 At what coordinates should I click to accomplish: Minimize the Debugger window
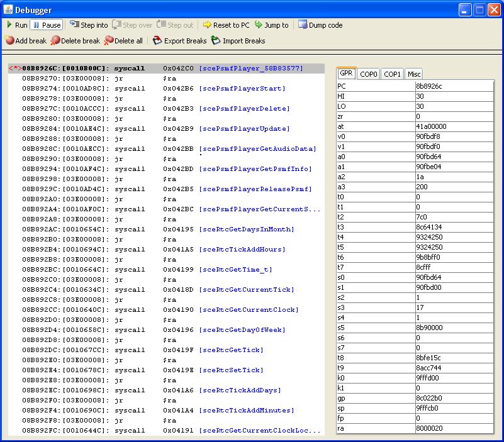pyautogui.click(x=464, y=10)
